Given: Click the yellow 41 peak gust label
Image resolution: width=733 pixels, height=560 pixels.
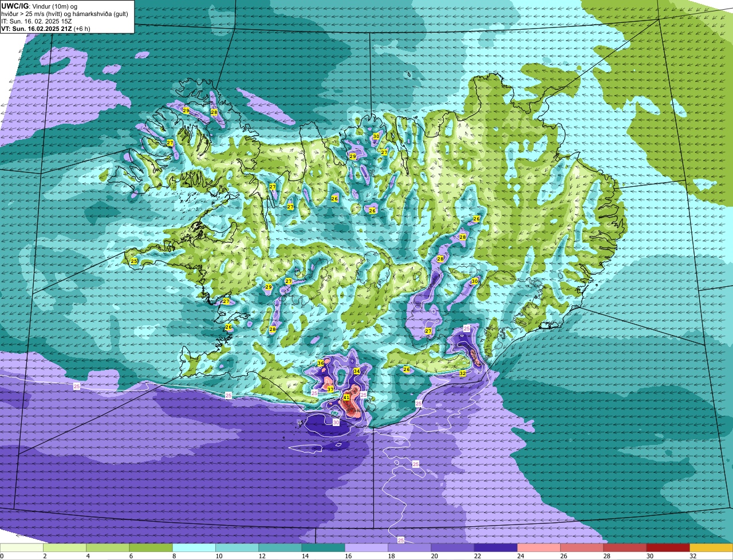Looking at the screenshot, I should click(x=346, y=397).
